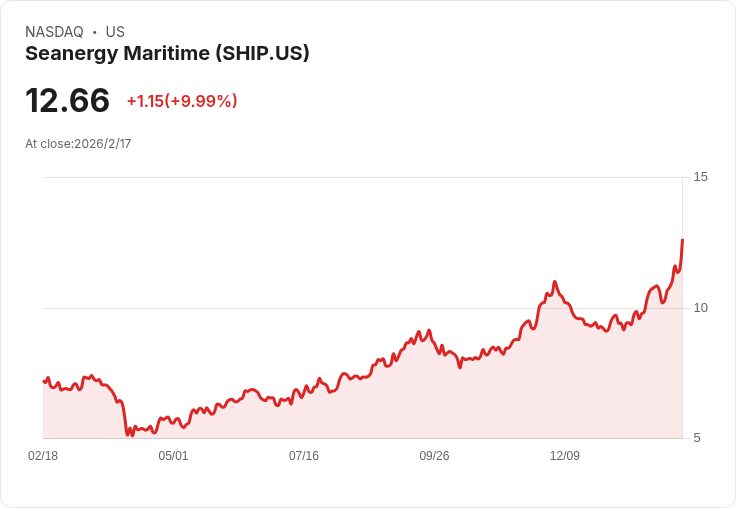The image size is (736, 508).
Task: Click the 10 price axis label
Action: 700,308
